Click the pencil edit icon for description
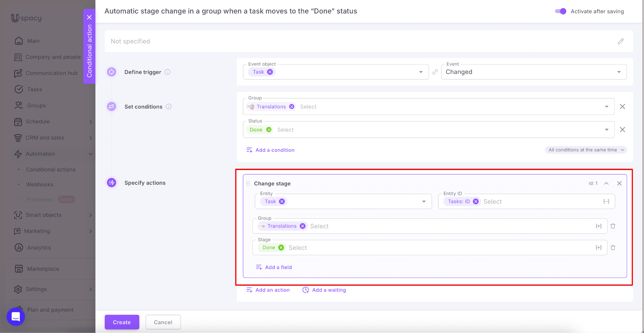The image size is (644, 333). (620, 41)
